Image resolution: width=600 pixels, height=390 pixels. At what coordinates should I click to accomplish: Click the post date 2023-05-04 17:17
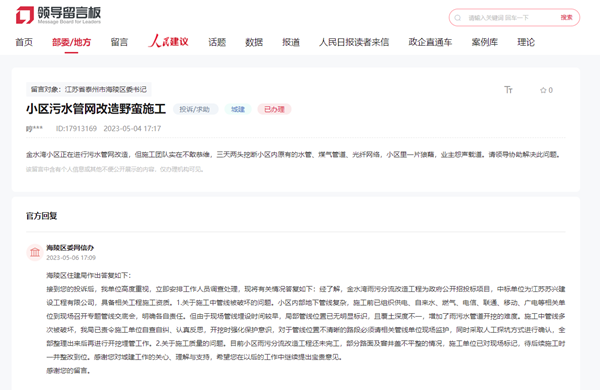pyautogui.click(x=132, y=129)
